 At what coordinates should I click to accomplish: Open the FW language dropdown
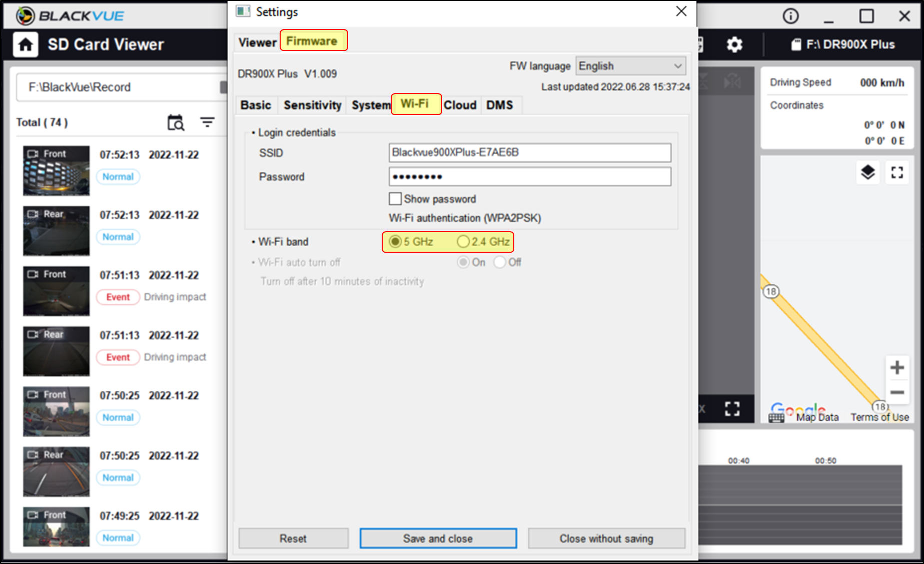tap(630, 66)
